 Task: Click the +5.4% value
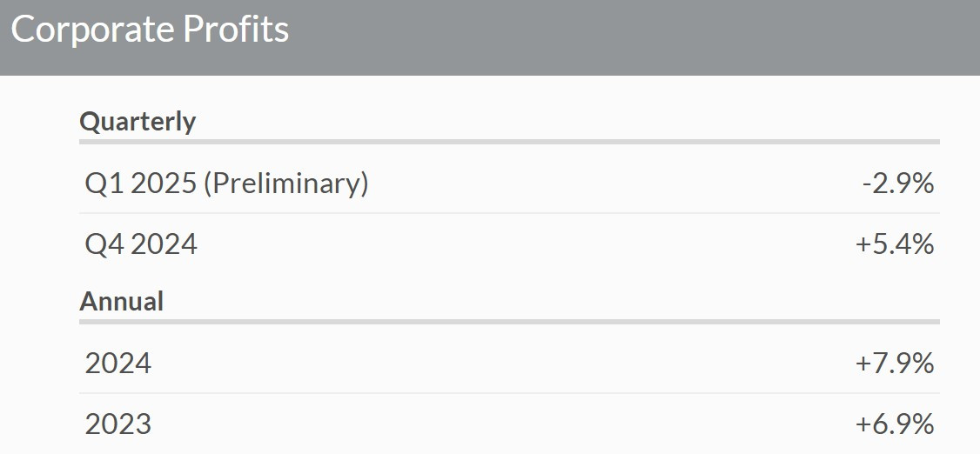(895, 244)
